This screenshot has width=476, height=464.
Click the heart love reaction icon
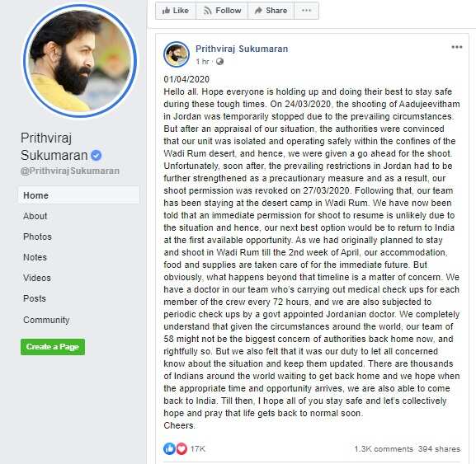[181, 448]
